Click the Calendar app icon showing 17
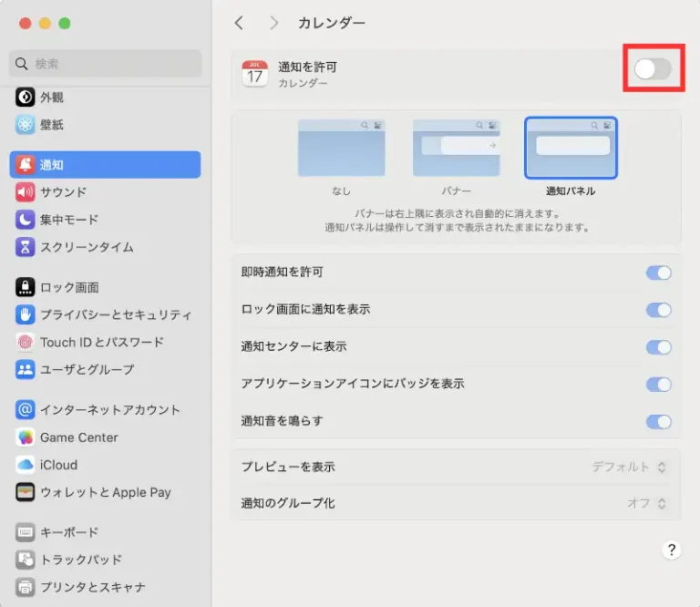This screenshot has height=607, width=700. [x=255, y=74]
